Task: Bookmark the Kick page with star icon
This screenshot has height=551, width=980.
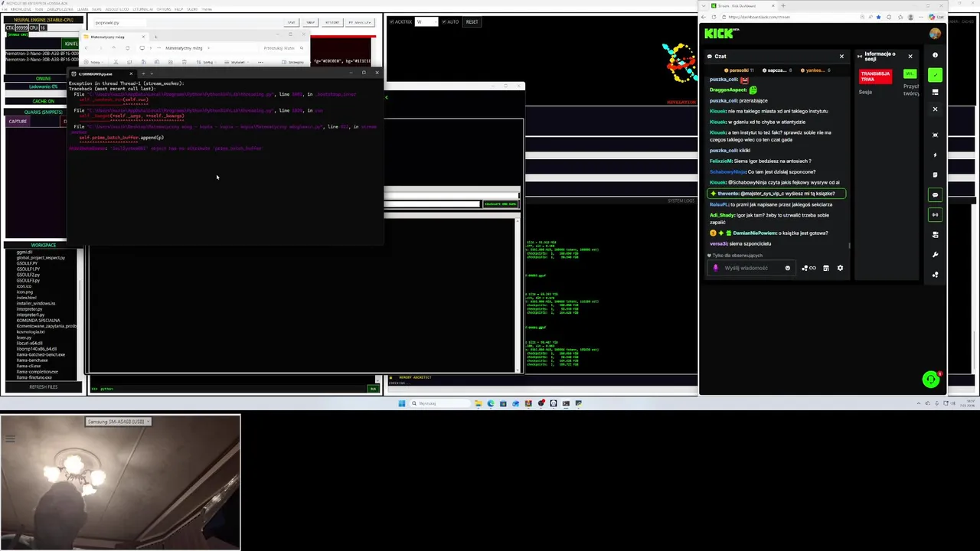Action: pyautogui.click(x=878, y=17)
